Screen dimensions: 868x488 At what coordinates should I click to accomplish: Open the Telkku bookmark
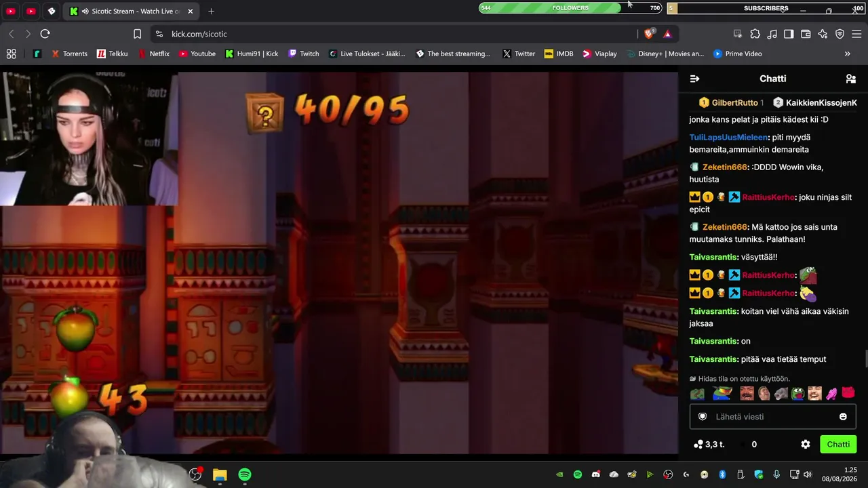tap(112, 54)
